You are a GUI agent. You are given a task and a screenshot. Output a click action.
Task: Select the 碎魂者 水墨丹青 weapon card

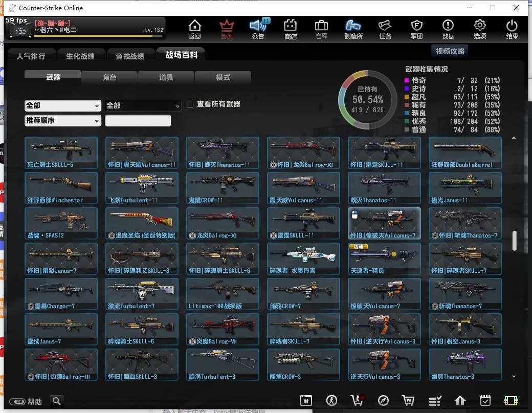pos(303,258)
